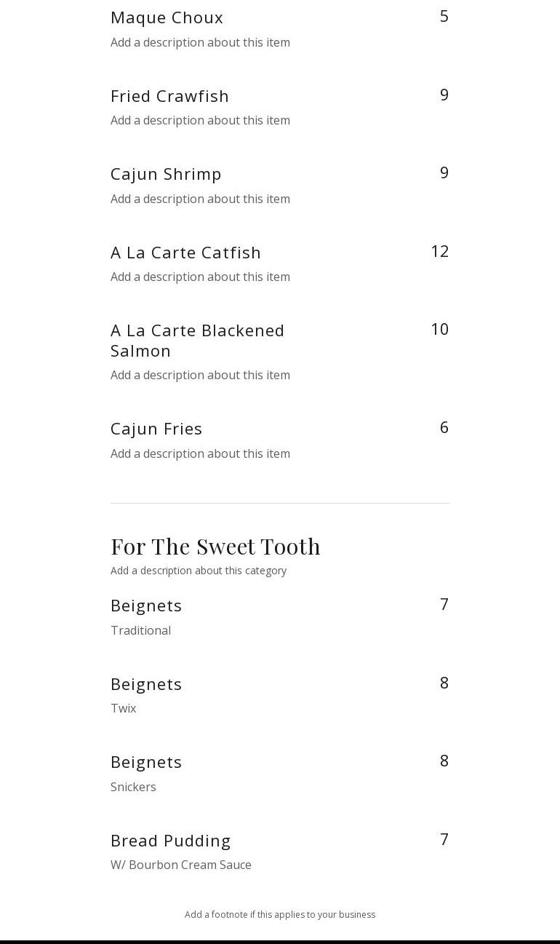Click the For The Sweet Tooth heading
This screenshot has width=560, height=944.
pos(215,546)
